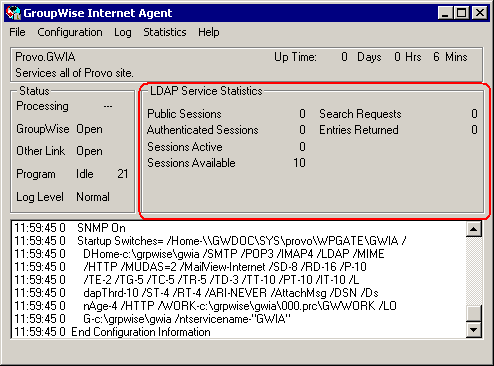Click the Entries Returned statistic

click(x=398, y=130)
